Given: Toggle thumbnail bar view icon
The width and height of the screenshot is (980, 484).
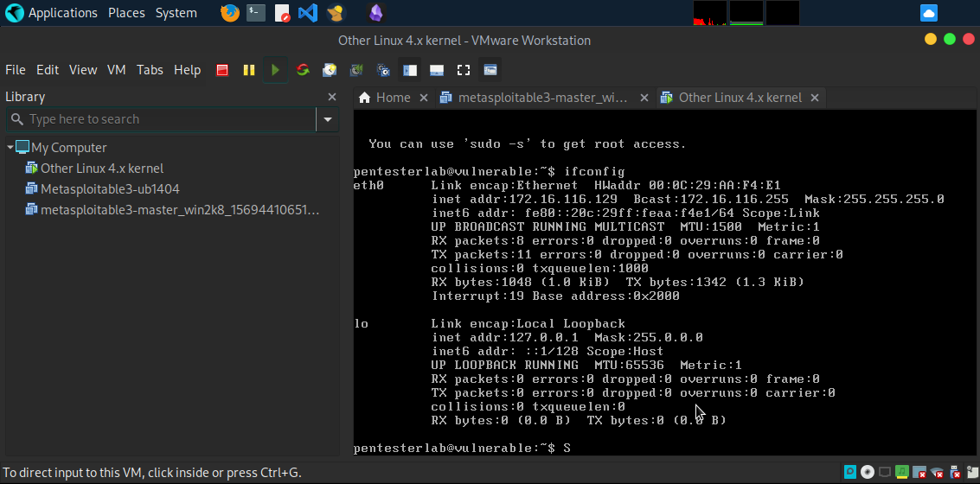Looking at the screenshot, I should 436,70.
